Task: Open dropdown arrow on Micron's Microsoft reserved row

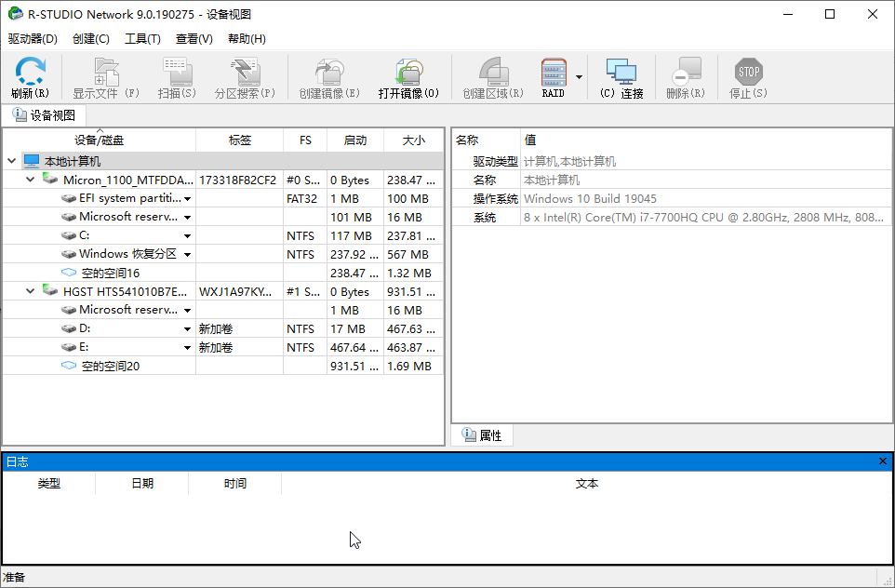Action: click(x=187, y=218)
